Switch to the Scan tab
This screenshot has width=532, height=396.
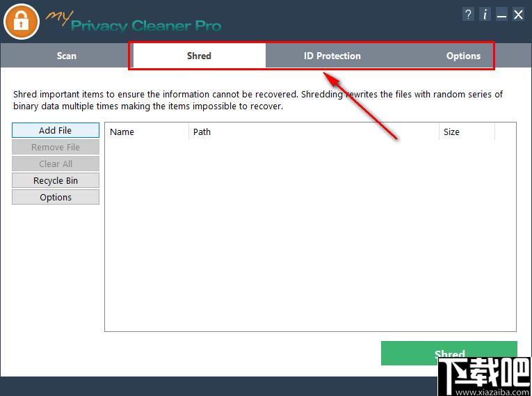click(x=67, y=56)
